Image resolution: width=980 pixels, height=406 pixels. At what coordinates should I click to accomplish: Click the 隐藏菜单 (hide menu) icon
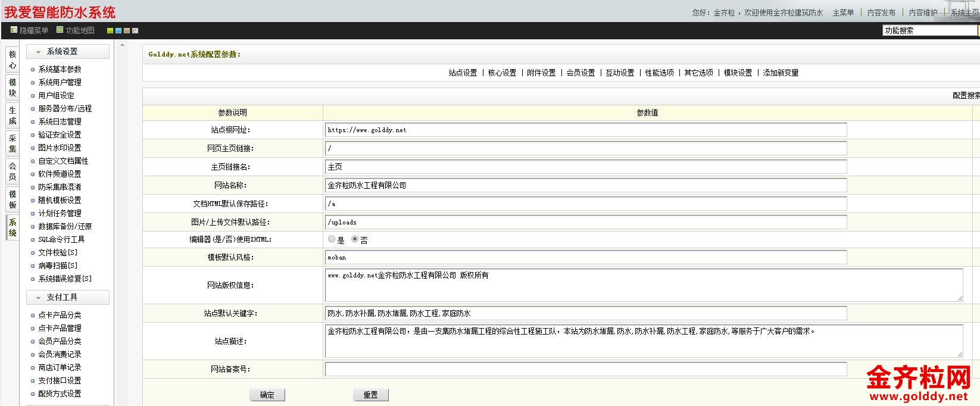(14, 30)
